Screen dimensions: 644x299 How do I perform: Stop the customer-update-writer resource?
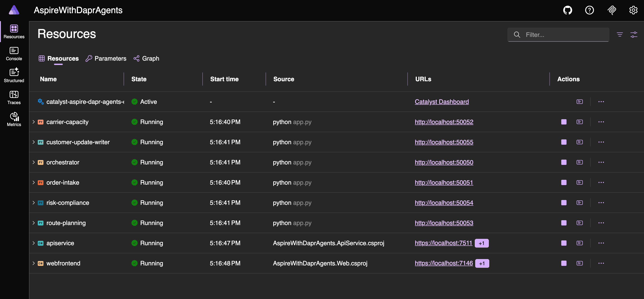point(564,142)
